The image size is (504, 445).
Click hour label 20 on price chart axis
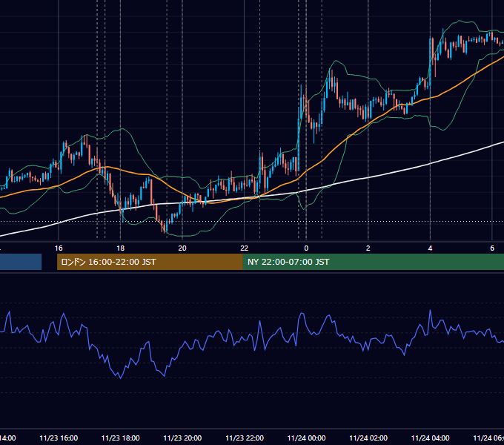(182, 248)
